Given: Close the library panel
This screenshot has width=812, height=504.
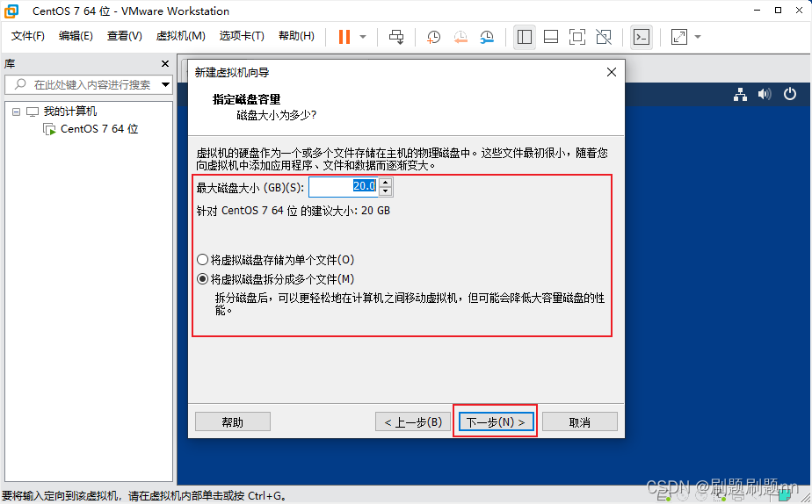Looking at the screenshot, I should tap(165, 63).
